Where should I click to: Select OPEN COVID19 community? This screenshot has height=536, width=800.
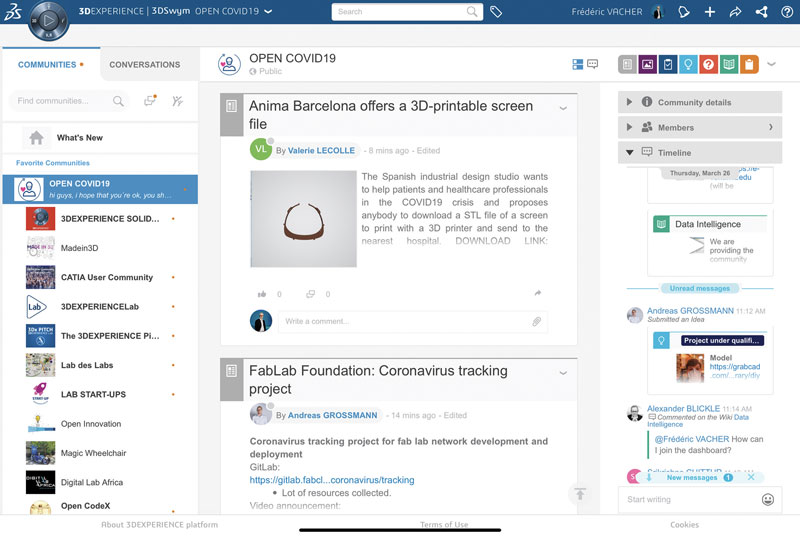(100, 189)
